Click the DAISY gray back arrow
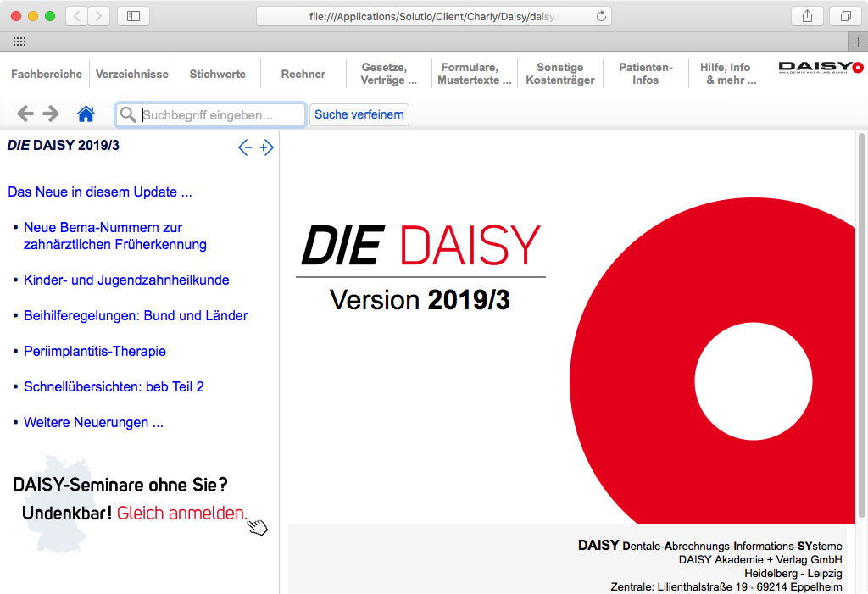868x594 pixels. pos(25,114)
